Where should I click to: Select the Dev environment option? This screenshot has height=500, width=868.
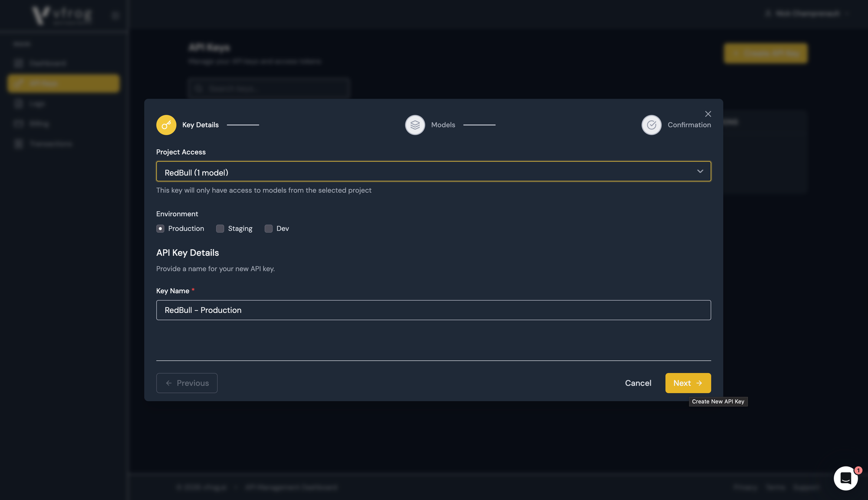269,228
